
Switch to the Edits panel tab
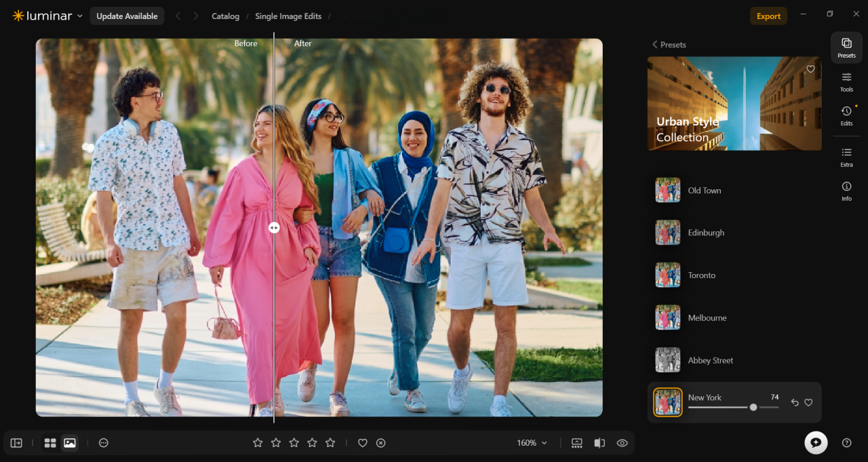point(846,116)
